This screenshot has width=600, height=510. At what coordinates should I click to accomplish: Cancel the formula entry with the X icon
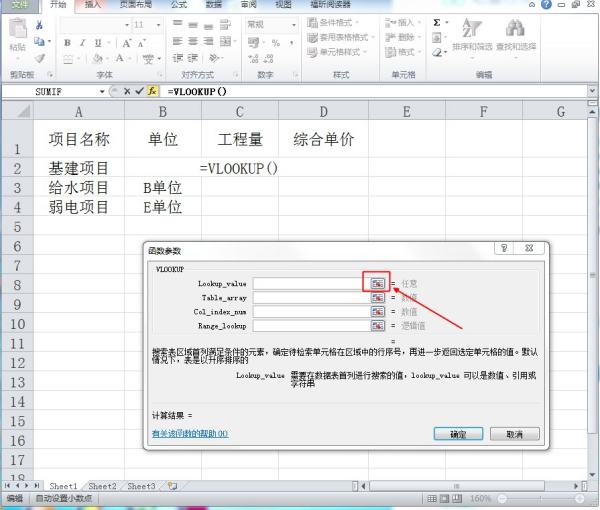[x=127, y=91]
